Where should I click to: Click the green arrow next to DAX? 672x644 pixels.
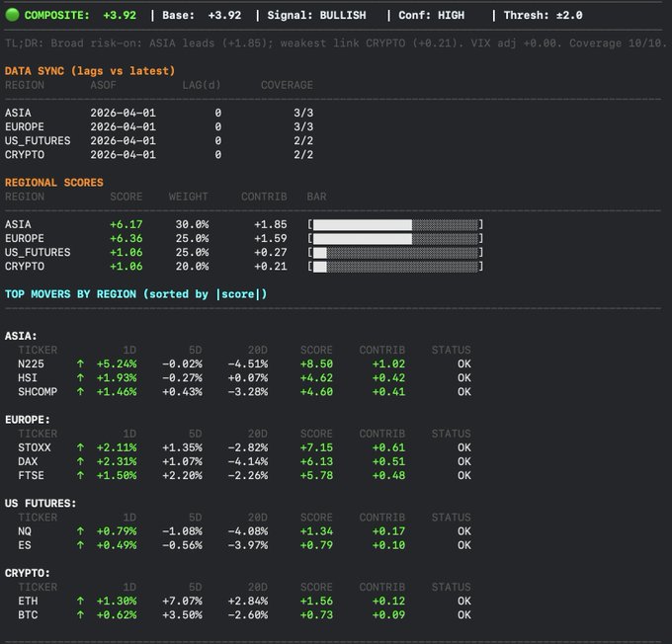coord(80,461)
